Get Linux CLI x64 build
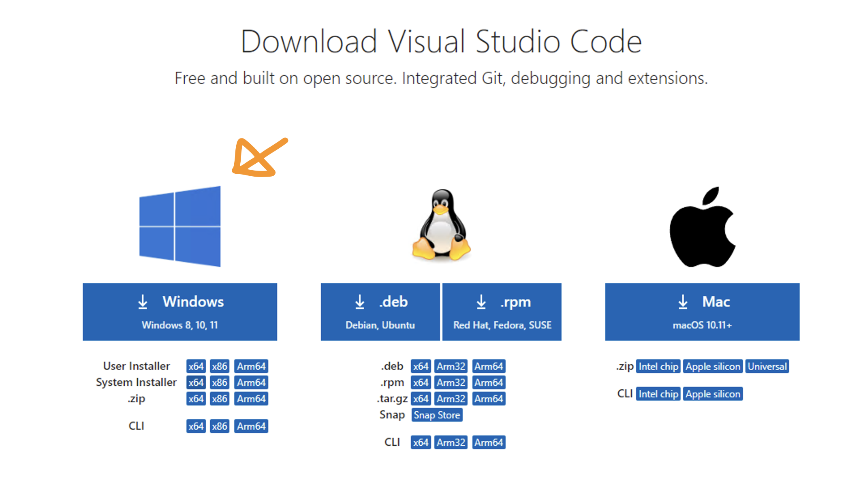 tap(421, 442)
